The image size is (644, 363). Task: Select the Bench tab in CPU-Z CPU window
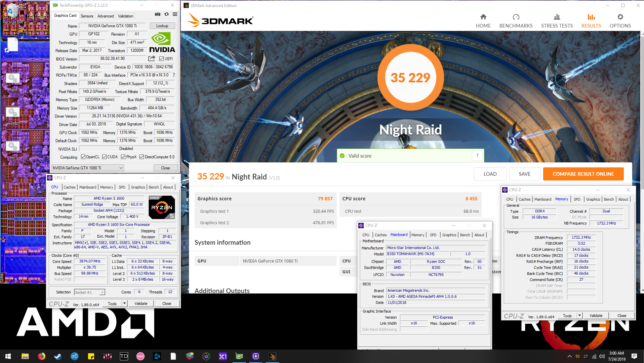coord(154,187)
